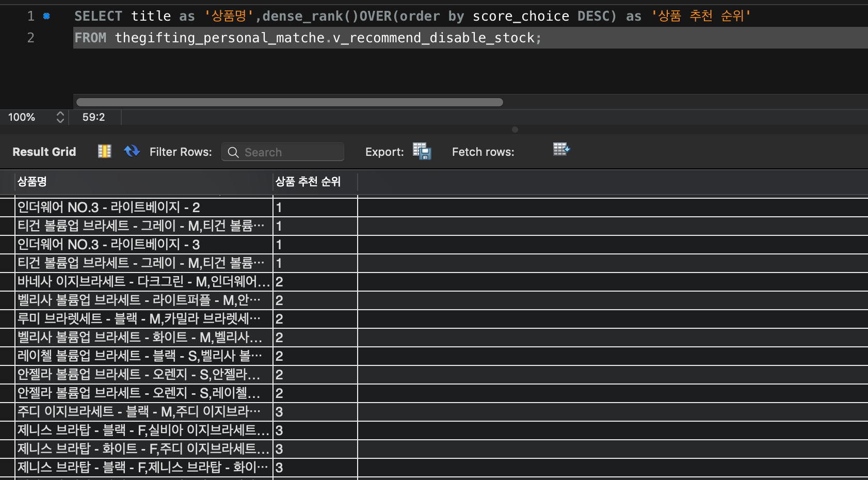Select cell '바네사 이지브라세트 - 다크그린'
The height and width of the screenshot is (480, 868).
pyautogui.click(x=144, y=282)
